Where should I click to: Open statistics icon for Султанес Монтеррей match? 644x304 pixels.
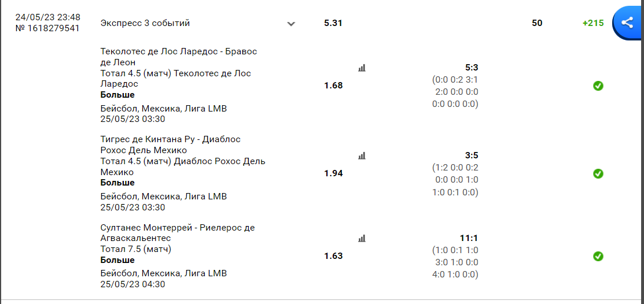[x=362, y=238]
